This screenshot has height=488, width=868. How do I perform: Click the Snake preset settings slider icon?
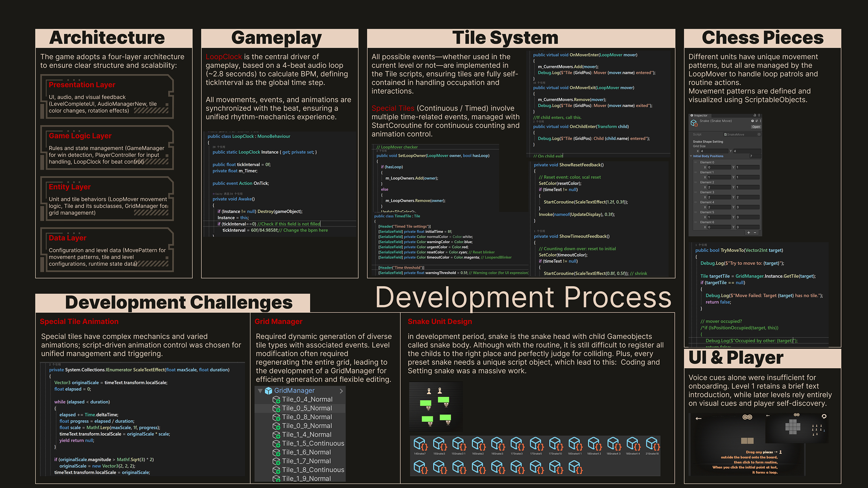point(757,121)
